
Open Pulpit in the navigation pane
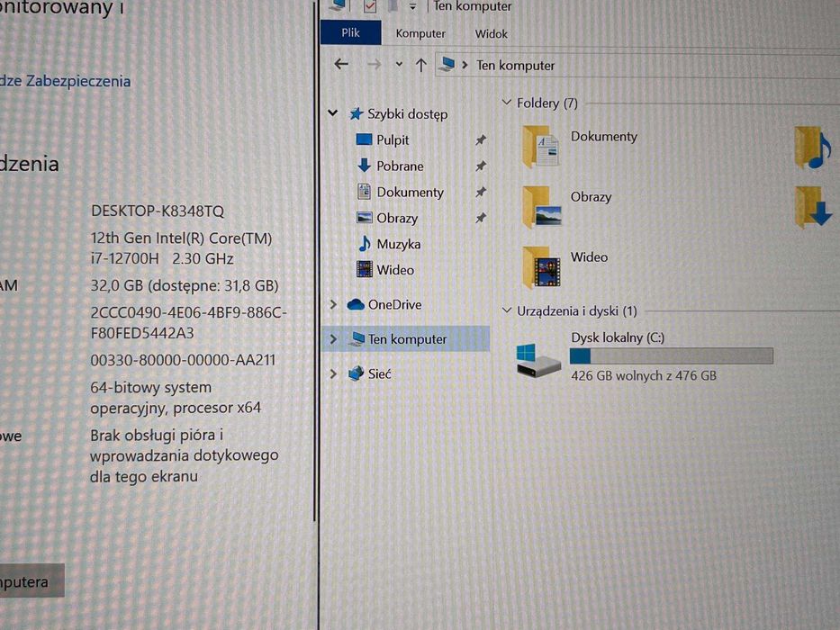tap(393, 139)
